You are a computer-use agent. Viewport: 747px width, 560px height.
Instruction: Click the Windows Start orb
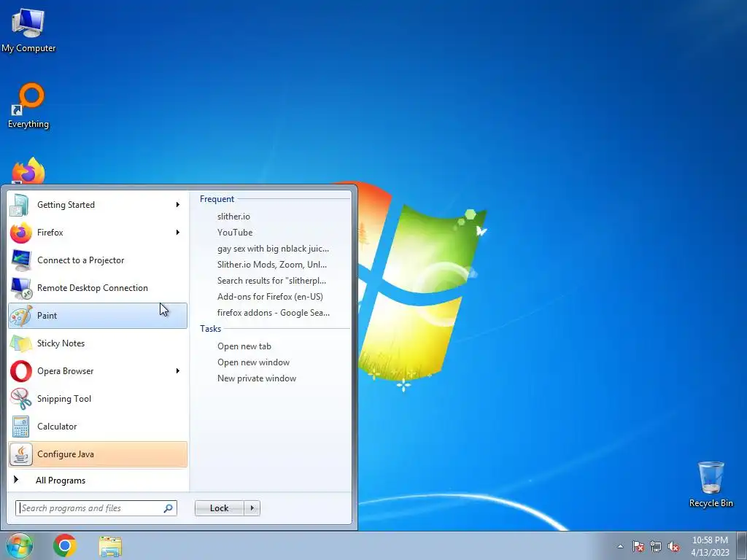tap(20, 545)
